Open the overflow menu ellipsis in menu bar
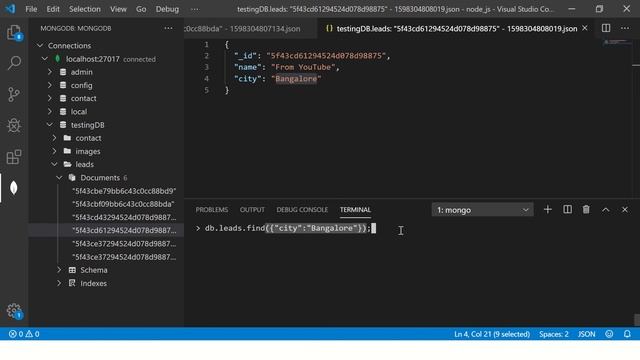 [195, 9]
